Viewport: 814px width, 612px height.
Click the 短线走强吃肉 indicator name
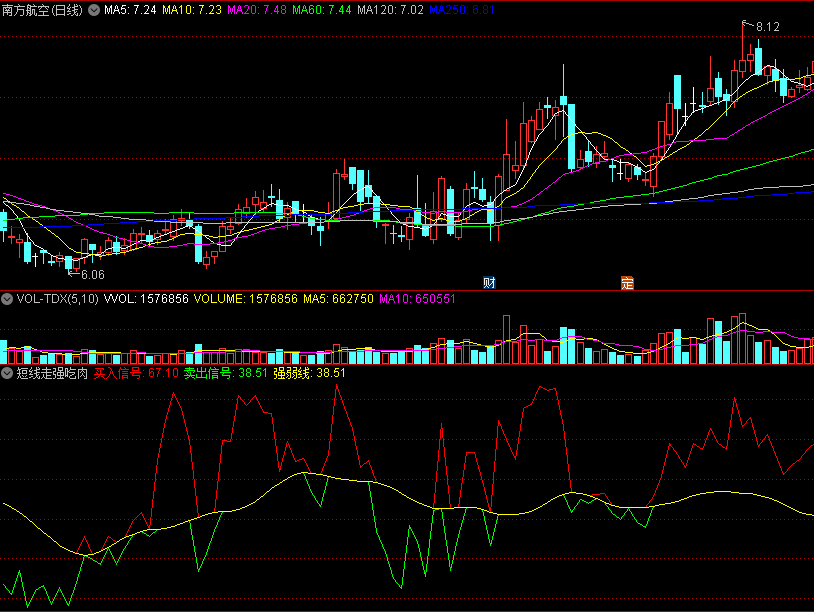[52, 373]
